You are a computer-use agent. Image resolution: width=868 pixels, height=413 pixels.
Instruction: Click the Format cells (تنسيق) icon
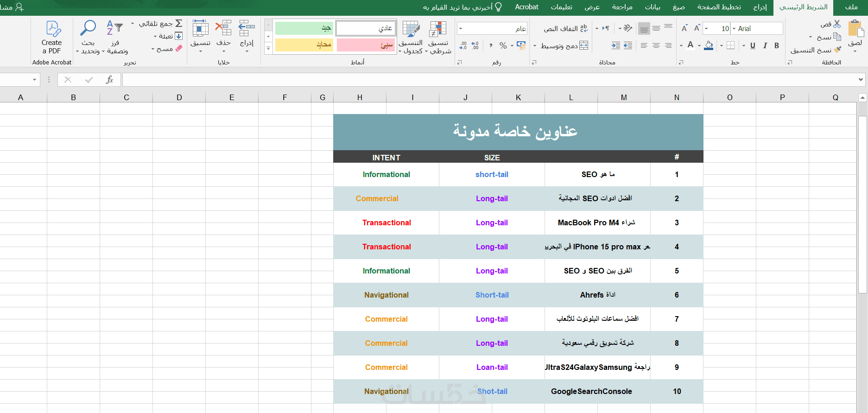coord(200,28)
